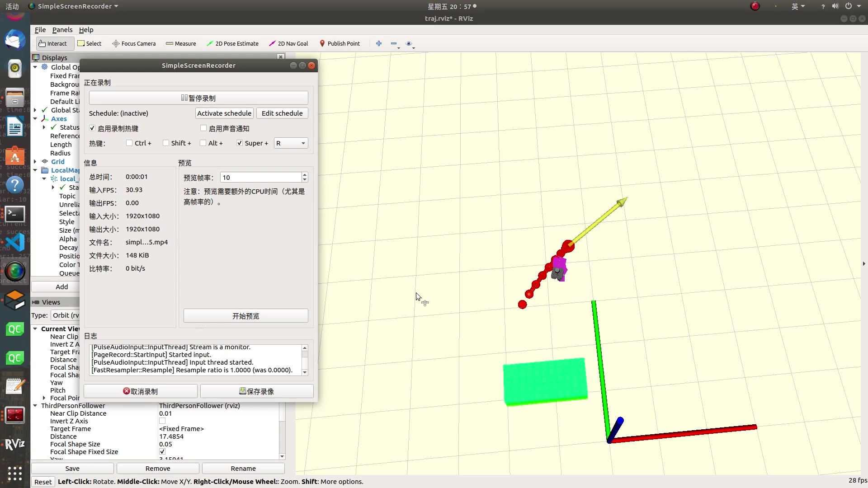This screenshot has width=868, height=488.
Task: Open Visual Studio Code from dock
Action: click(15, 243)
